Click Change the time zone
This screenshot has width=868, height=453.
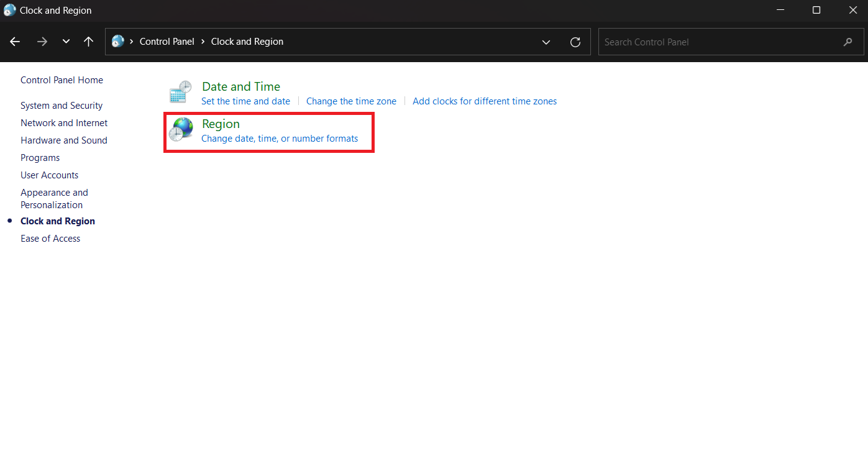tap(351, 101)
